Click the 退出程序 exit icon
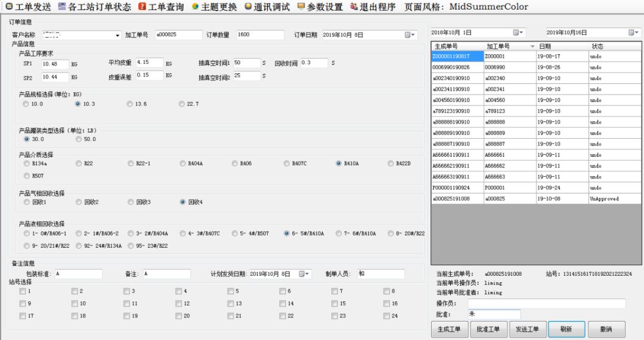The image size is (644, 340). click(x=354, y=7)
